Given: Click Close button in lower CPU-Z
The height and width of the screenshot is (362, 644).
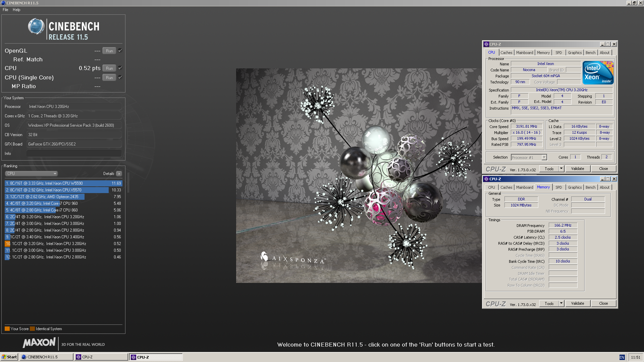Looking at the screenshot, I should (603, 304).
